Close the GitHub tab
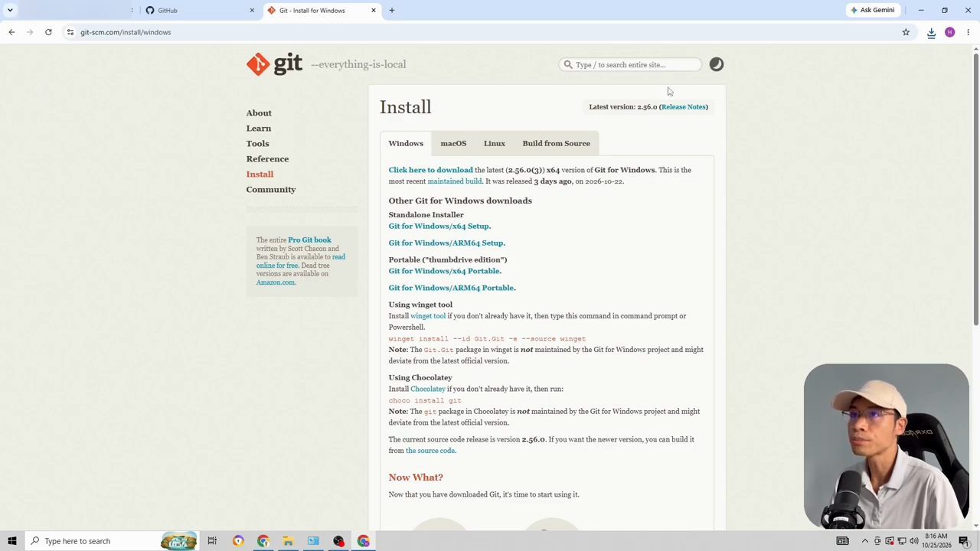980x551 pixels. click(252, 11)
